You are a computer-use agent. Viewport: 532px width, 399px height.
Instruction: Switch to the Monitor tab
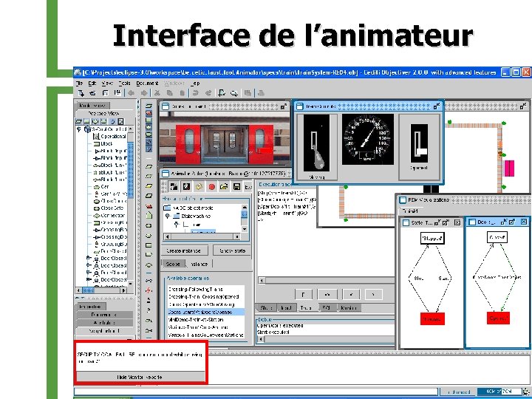point(349,307)
